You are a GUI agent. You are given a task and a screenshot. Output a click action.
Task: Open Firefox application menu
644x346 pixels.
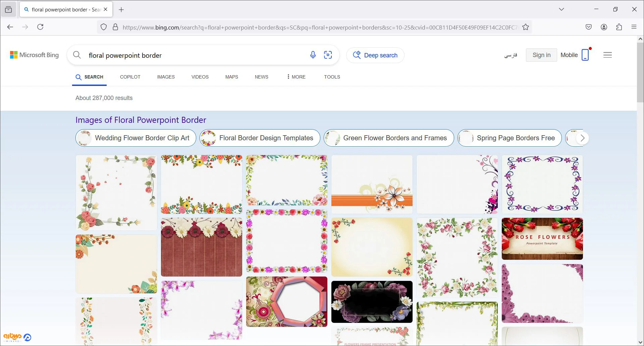(x=634, y=27)
